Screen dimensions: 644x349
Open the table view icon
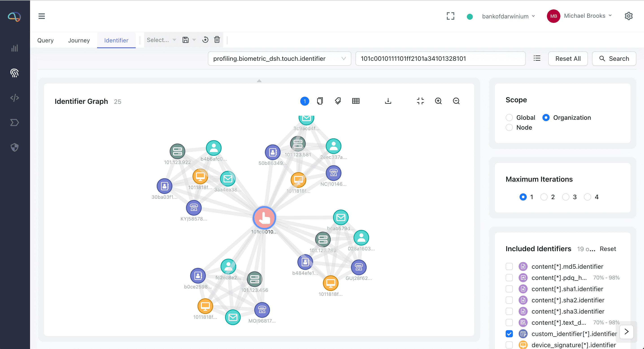pos(356,101)
